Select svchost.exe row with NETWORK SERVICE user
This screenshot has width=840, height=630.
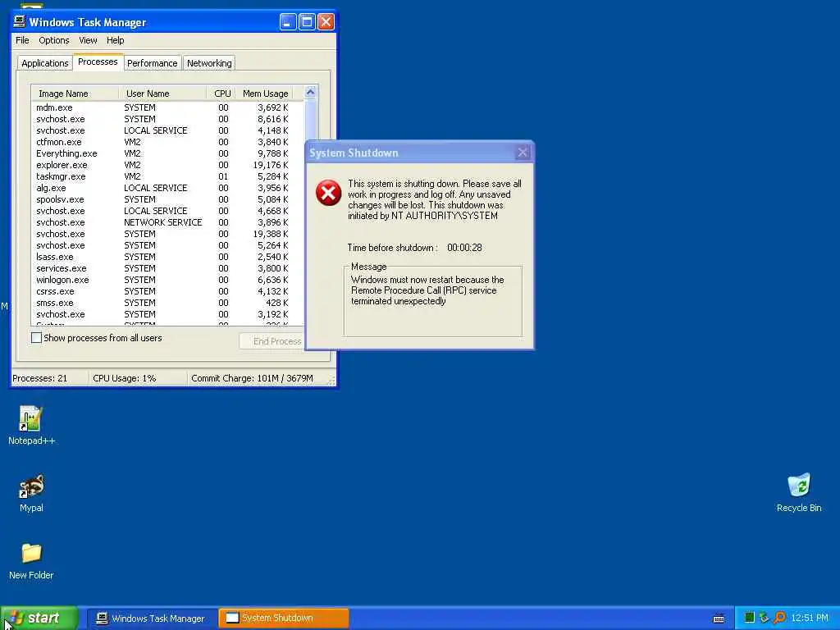pyautogui.click(x=167, y=222)
